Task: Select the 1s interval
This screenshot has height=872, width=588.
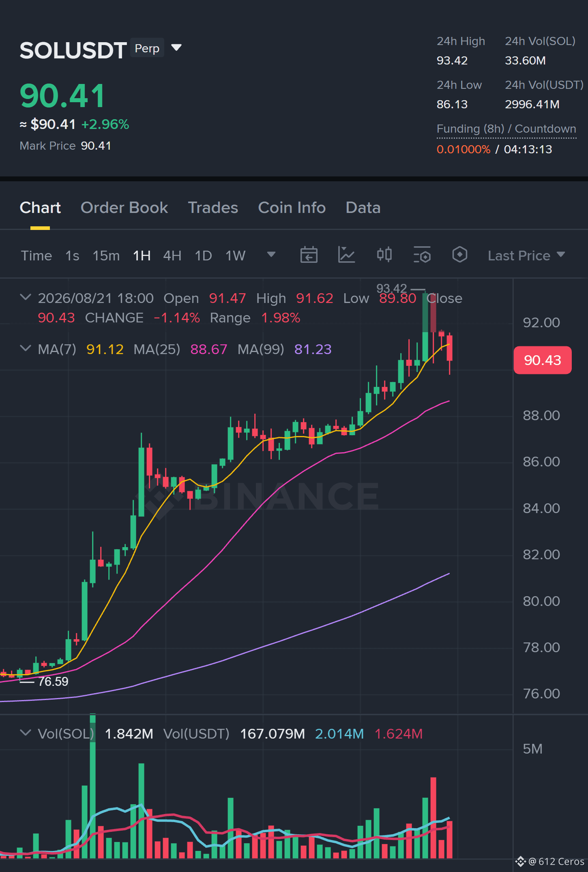Action: coord(72,256)
